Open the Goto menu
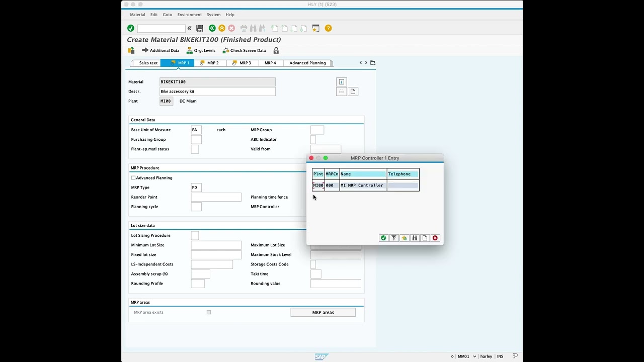The image size is (644, 362). click(167, 15)
